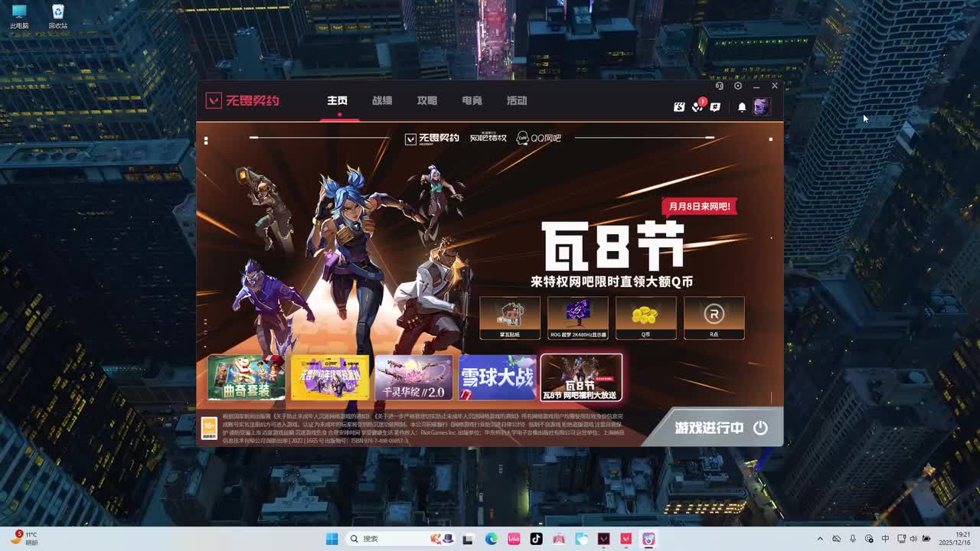Open the notification bell
This screenshot has height=551, width=980.
[742, 107]
